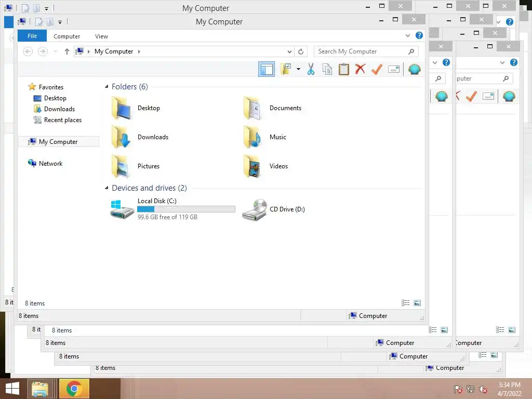Toggle the navigation pane toolbar button
The image size is (532, 399).
[267, 69]
